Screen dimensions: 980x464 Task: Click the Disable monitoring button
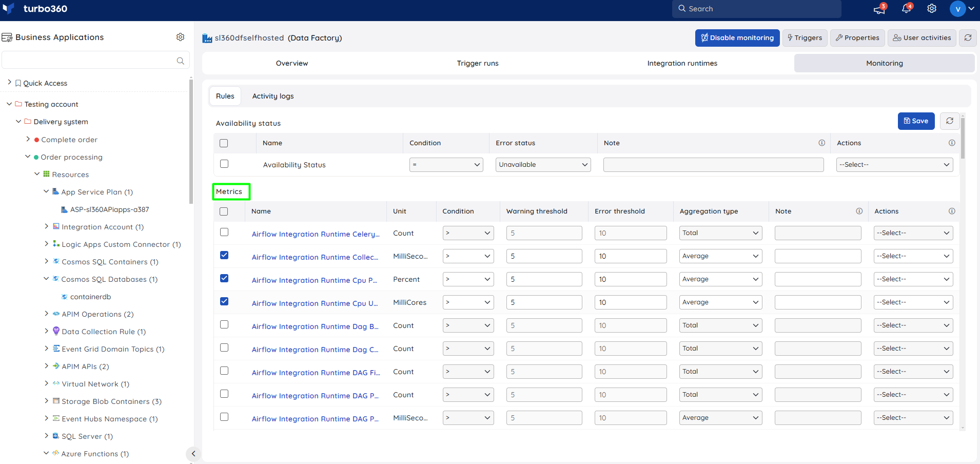point(737,37)
